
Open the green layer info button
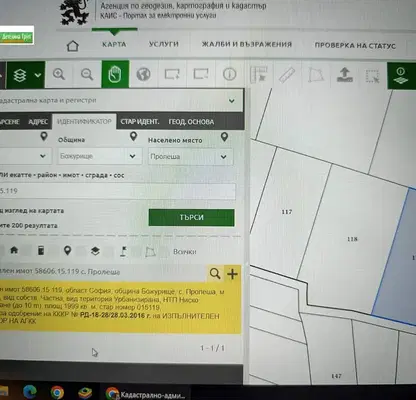pos(401,76)
